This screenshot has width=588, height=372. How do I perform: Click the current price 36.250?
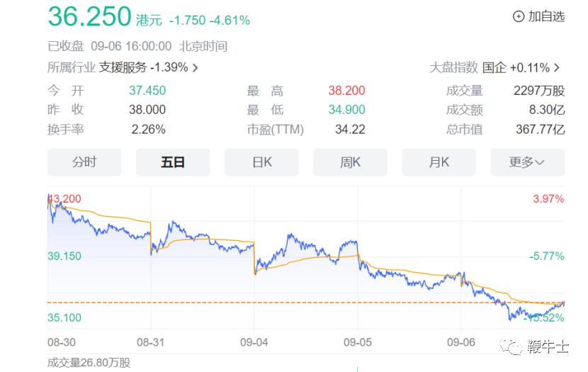point(89,16)
